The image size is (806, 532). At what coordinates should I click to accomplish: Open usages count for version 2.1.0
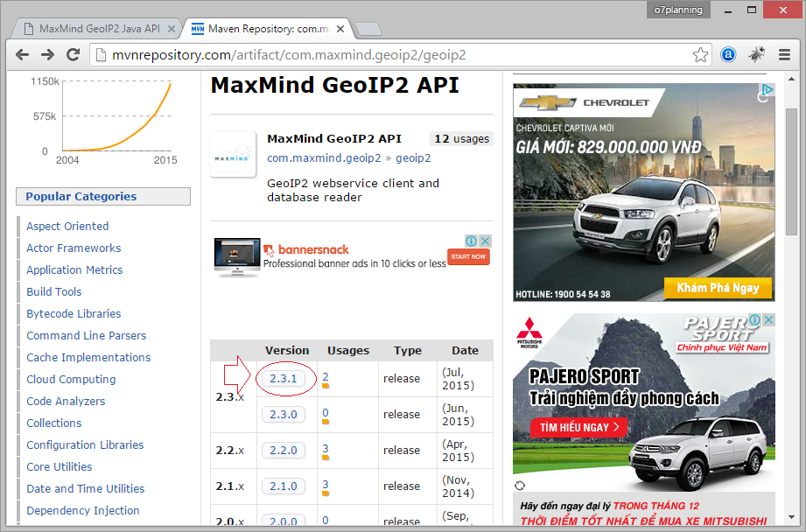pos(326,485)
